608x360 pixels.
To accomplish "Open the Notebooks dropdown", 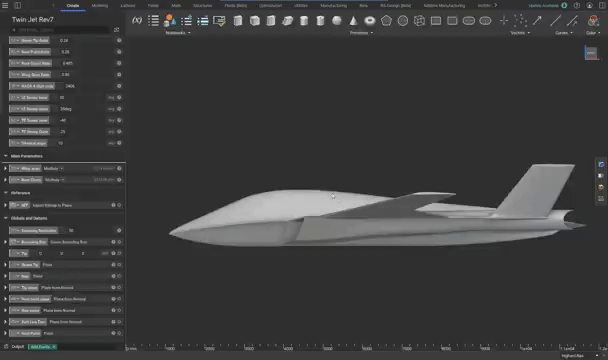I will tap(178, 33).
